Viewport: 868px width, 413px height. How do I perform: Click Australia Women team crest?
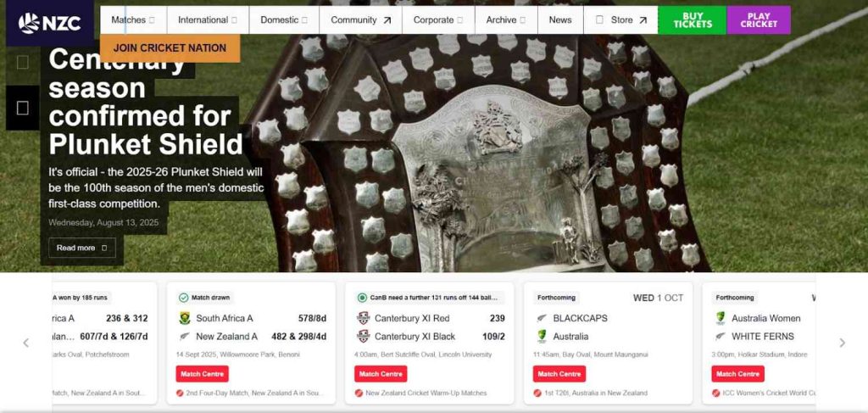click(720, 318)
